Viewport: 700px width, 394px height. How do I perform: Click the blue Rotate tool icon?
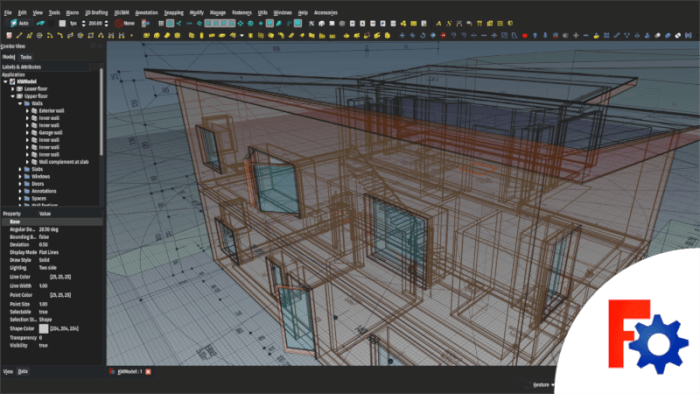[422, 35]
